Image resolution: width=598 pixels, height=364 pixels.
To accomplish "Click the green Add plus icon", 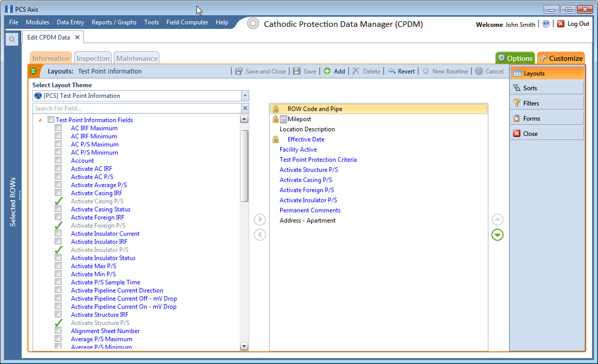I will pyautogui.click(x=327, y=71).
